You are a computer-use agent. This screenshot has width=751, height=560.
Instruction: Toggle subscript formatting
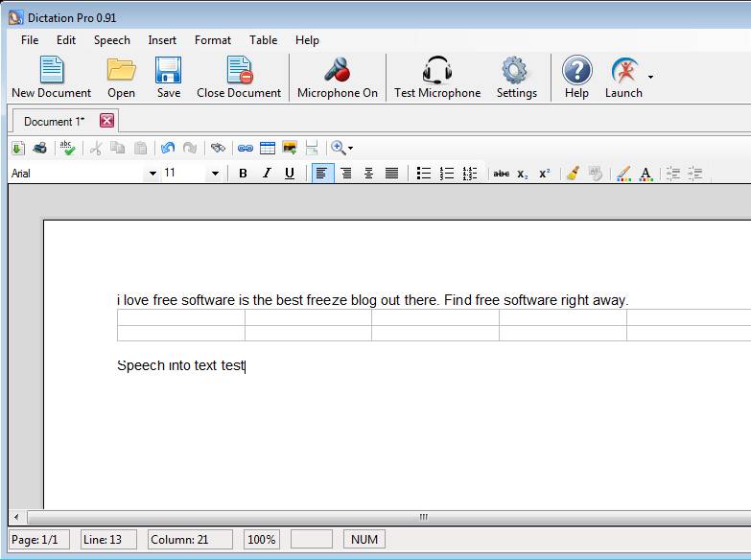coord(523,175)
